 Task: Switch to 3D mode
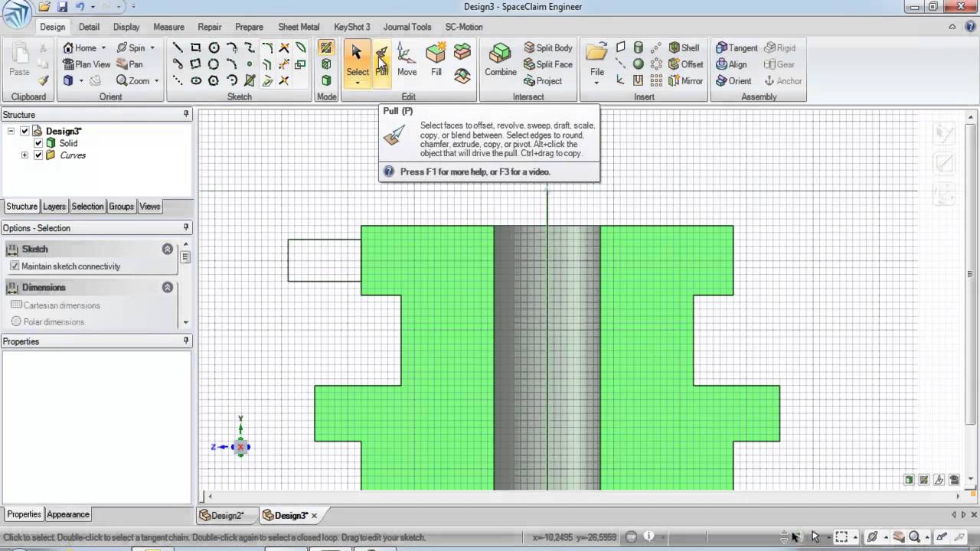[326, 81]
